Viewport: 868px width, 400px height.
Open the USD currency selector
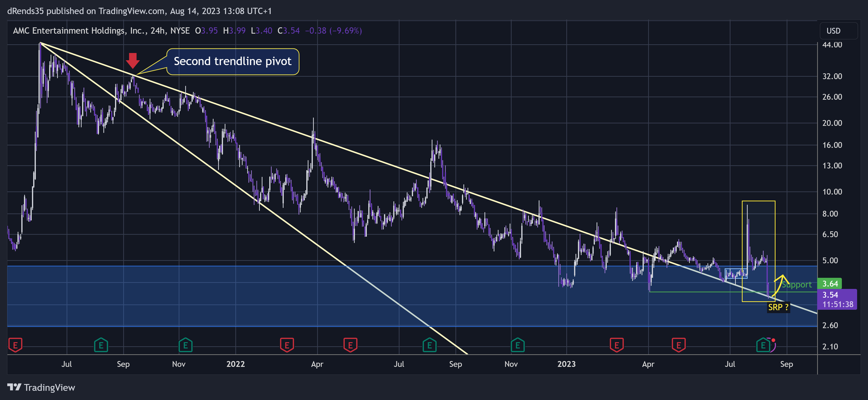click(838, 31)
